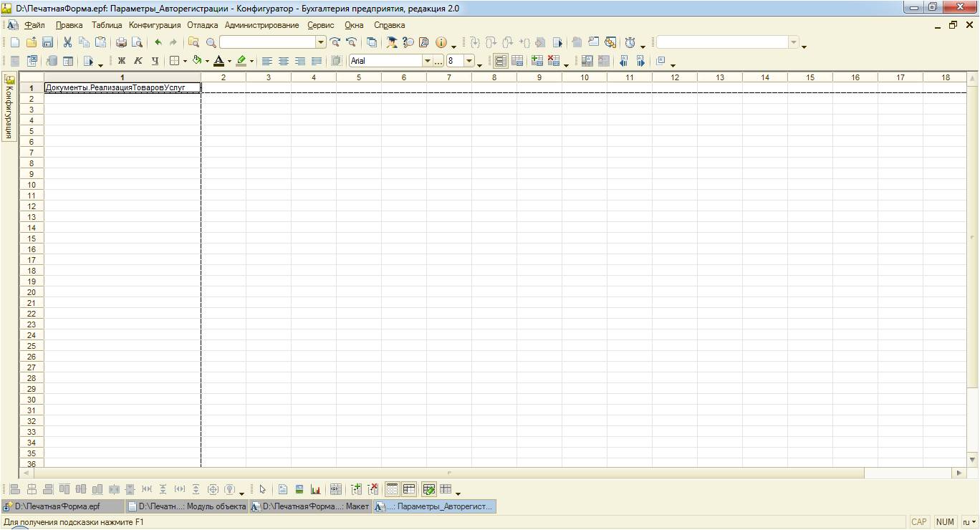
Task: Expand the empty combo box beside the clock icon
Action: click(x=793, y=43)
